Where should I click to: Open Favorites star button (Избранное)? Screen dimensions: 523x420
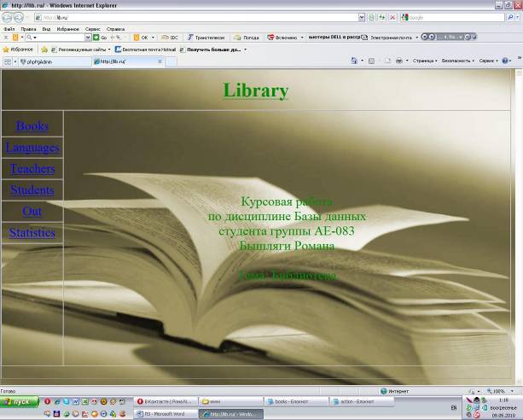(x=19, y=50)
